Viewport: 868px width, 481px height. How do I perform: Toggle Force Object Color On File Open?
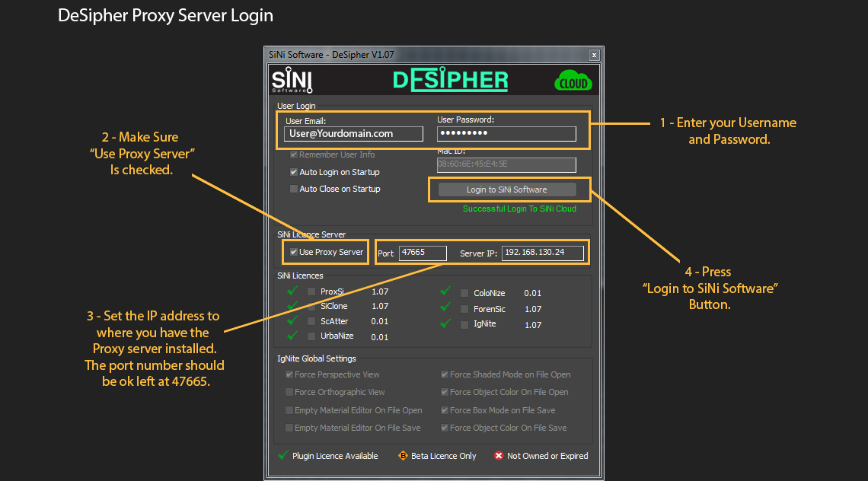pos(445,392)
